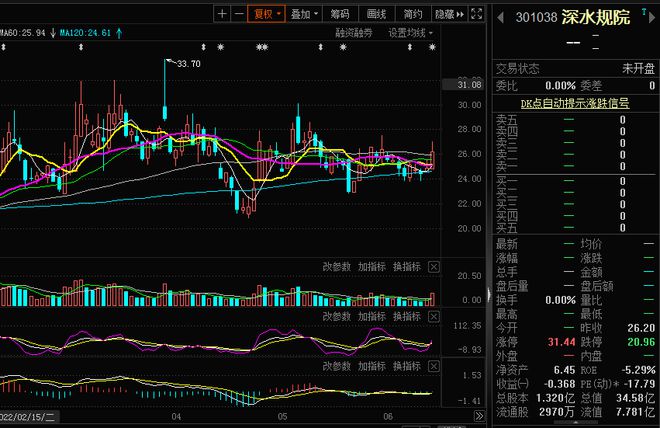660x428 pixels.
Task: Expand the 设置均线 dropdown
Action: (410, 33)
